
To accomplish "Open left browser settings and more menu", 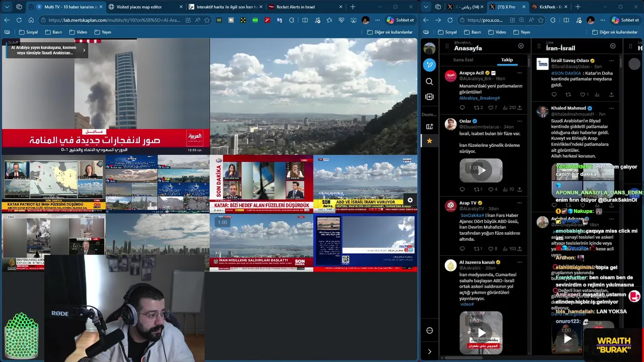I will 377,20.
